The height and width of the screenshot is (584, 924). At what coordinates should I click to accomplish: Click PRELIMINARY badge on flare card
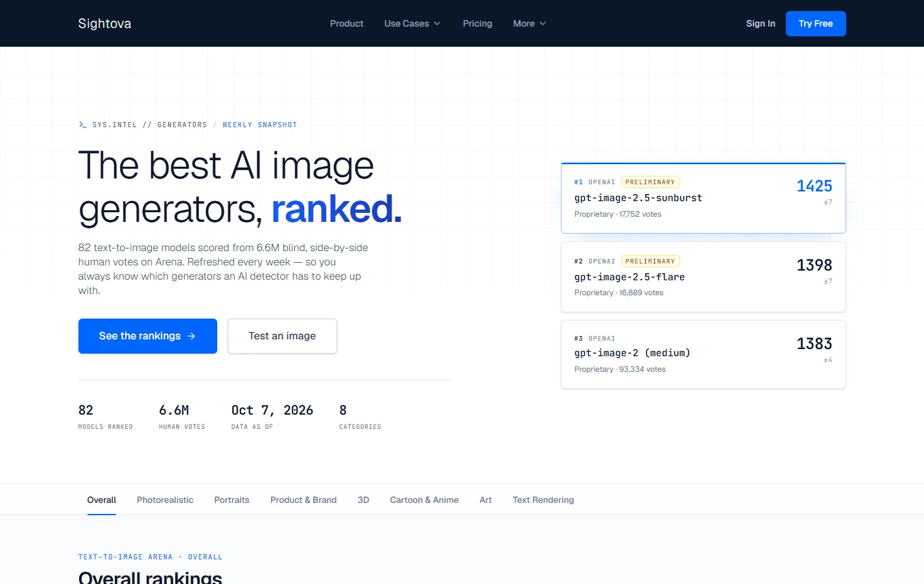[650, 262]
